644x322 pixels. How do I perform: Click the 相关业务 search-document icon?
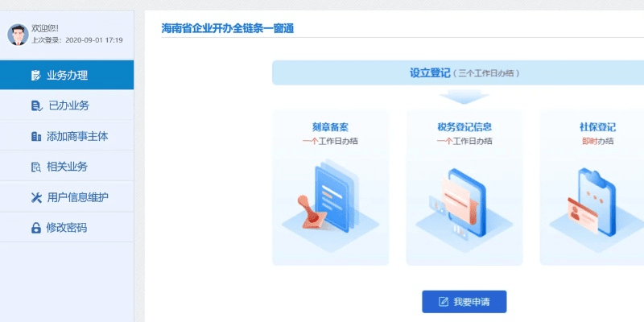(36, 167)
